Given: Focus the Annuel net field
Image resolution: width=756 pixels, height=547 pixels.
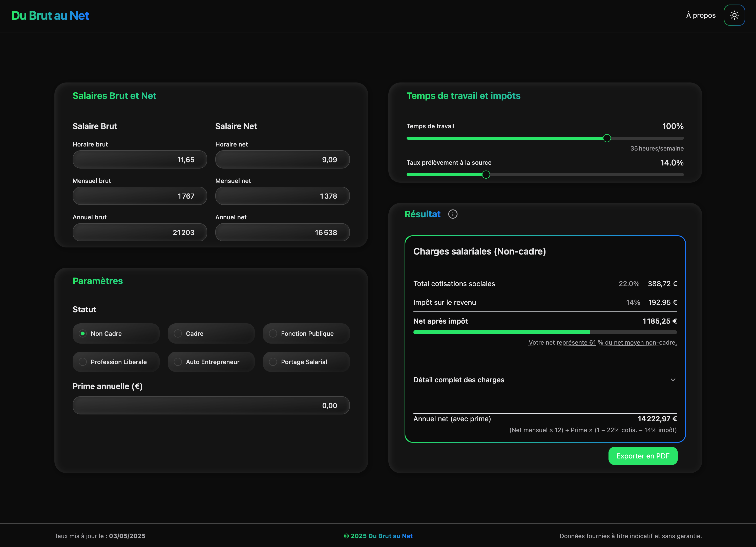Looking at the screenshot, I should click(282, 232).
